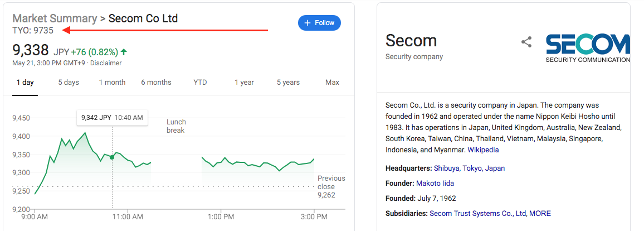This screenshot has width=644, height=231.
Task: Click the 9,342 JPY 10:40 AM tooltip
Action: (112, 118)
